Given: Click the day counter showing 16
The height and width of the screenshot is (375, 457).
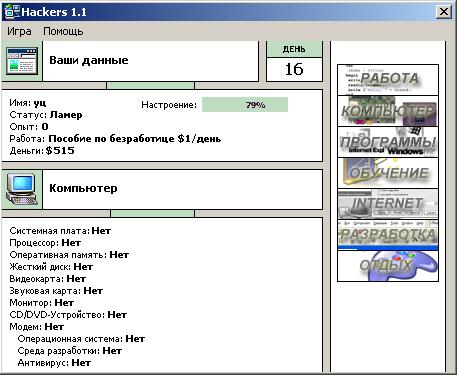Looking at the screenshot, I should (294, 69).
